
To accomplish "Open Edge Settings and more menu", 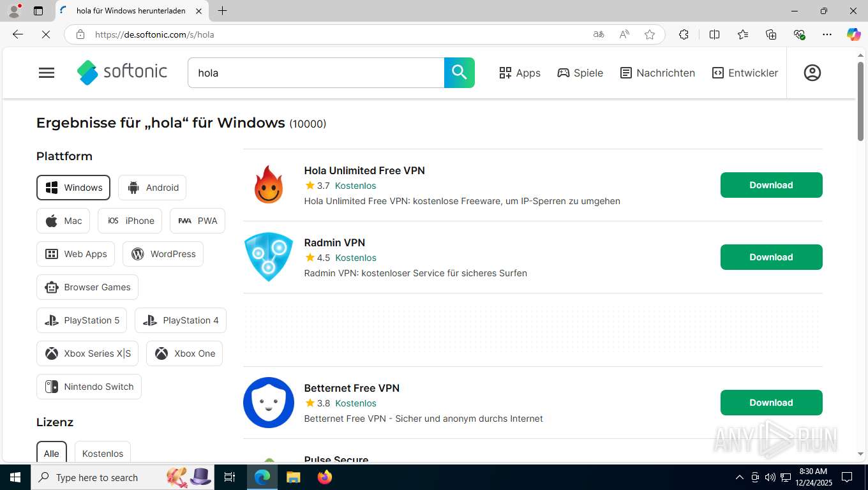I will click(827, 34).
